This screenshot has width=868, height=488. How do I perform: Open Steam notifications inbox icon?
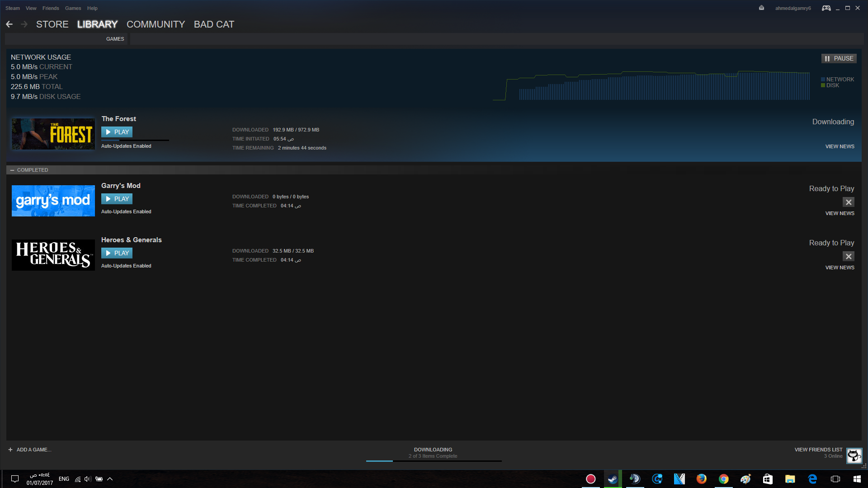(x=761, y=8)
